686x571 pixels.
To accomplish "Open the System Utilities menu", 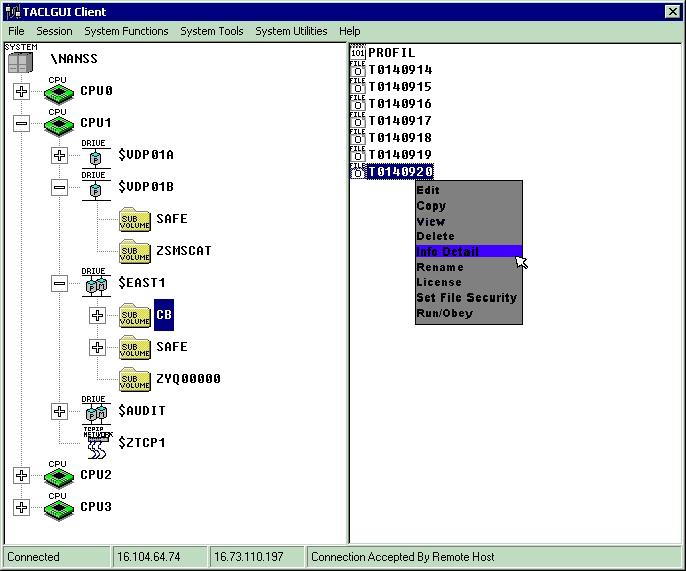I will pos(291,31).
